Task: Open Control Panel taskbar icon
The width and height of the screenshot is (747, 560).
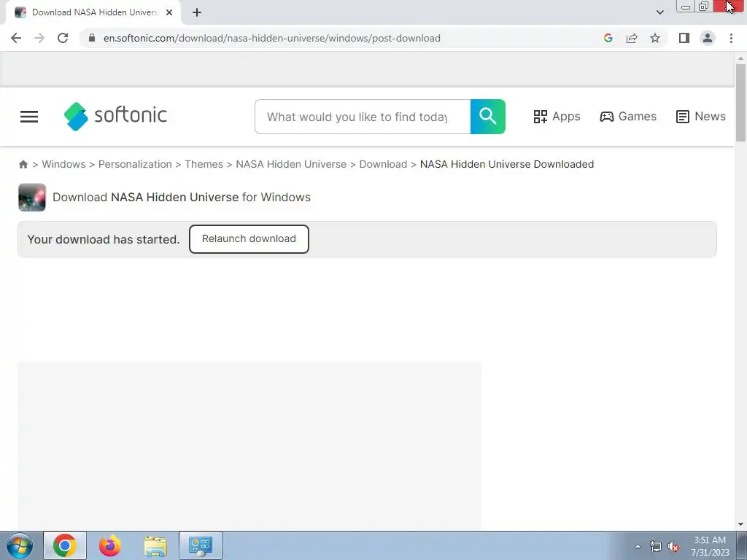Action: tap(201, 545)
